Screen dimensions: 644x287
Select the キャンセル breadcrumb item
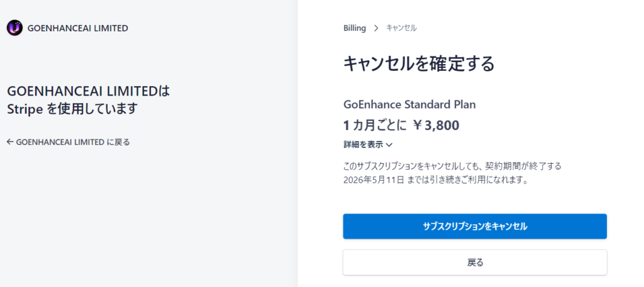(x=401, y=28)
